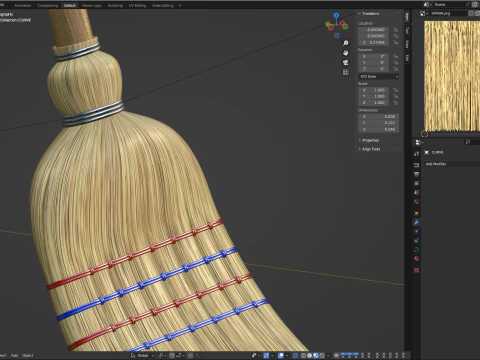The height and width of the screenshot is (360, 480).
Task: Switch to the Scripting workspace tab
Action: coord(115,5)
